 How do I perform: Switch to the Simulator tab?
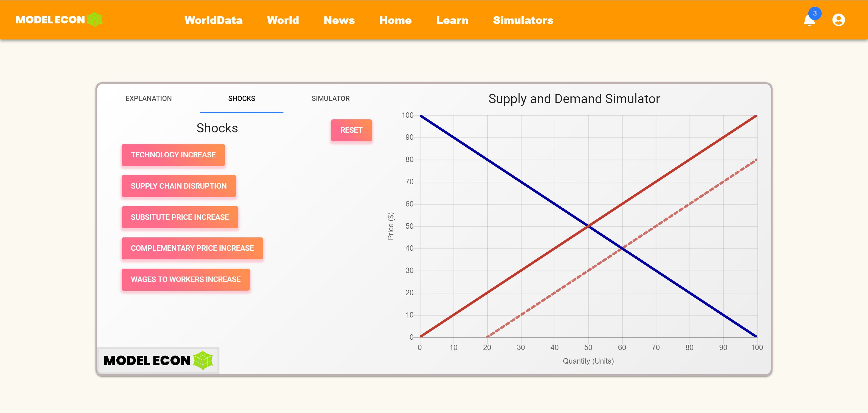[331, 99]
